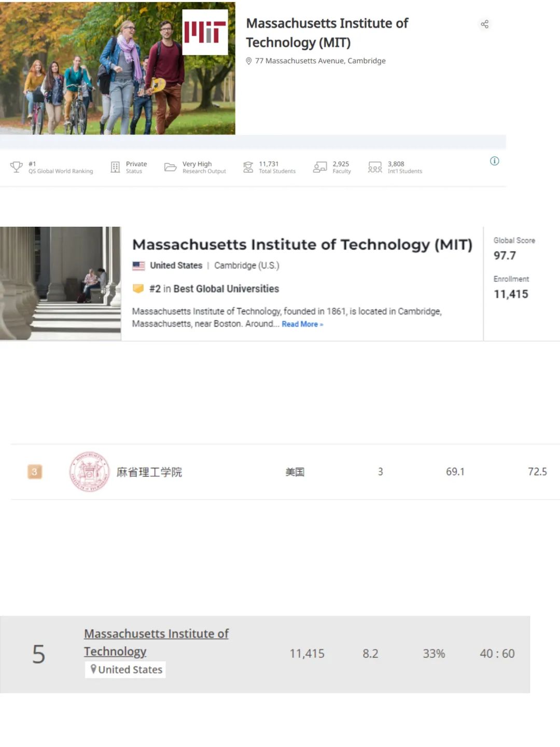
Task: Click the folder icon beside Research Output
Action: [x=170, y=167]
